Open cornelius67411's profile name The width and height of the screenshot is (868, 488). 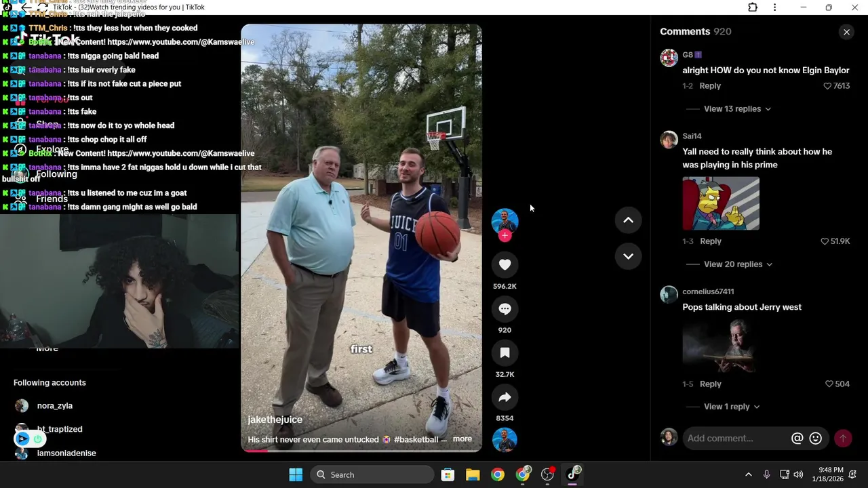(708, 291)
